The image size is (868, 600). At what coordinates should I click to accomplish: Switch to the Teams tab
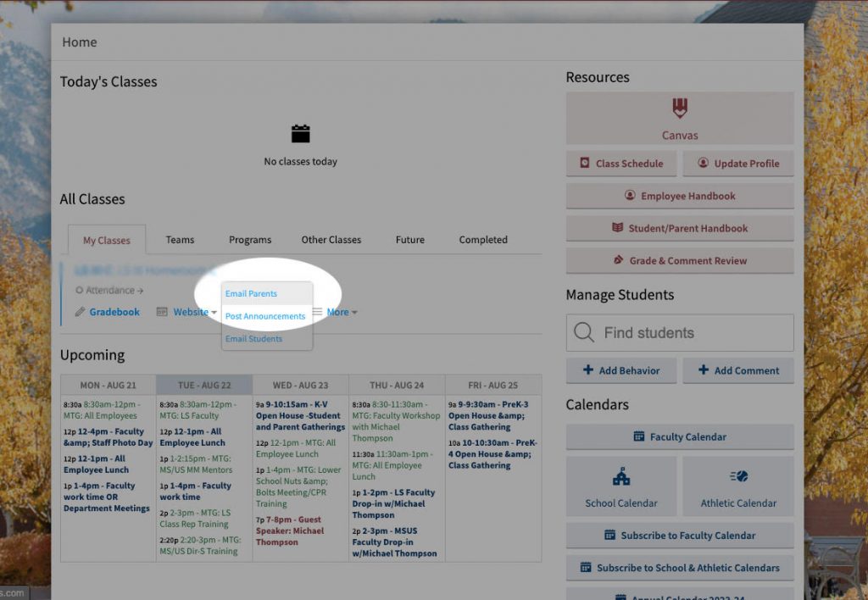point(180,240)
